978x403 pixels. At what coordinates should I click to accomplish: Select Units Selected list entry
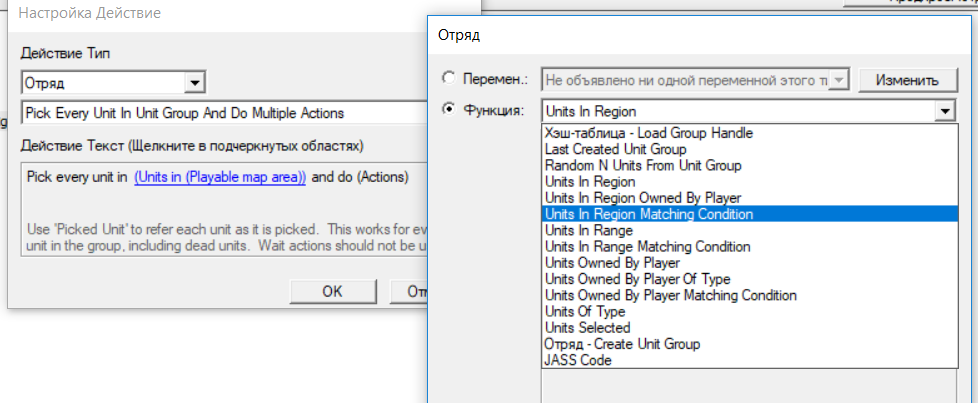[587, 328]
